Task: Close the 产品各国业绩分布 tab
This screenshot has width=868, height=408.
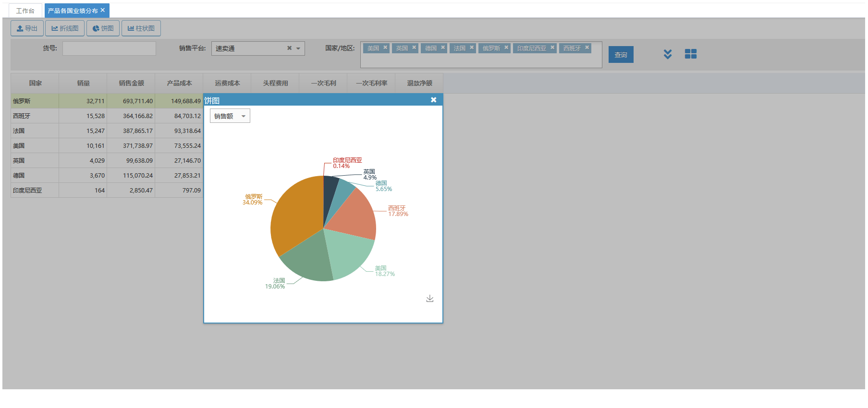Action: tap(103, 10)
